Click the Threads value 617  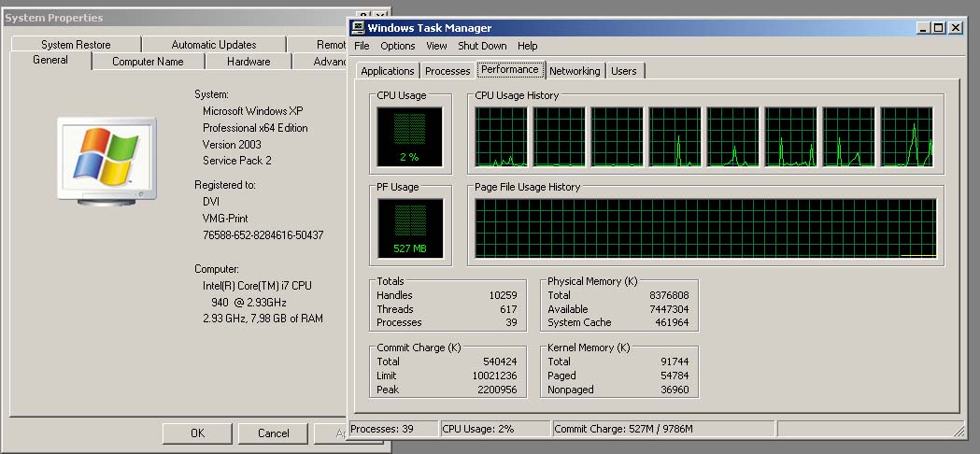coord(508,309)
